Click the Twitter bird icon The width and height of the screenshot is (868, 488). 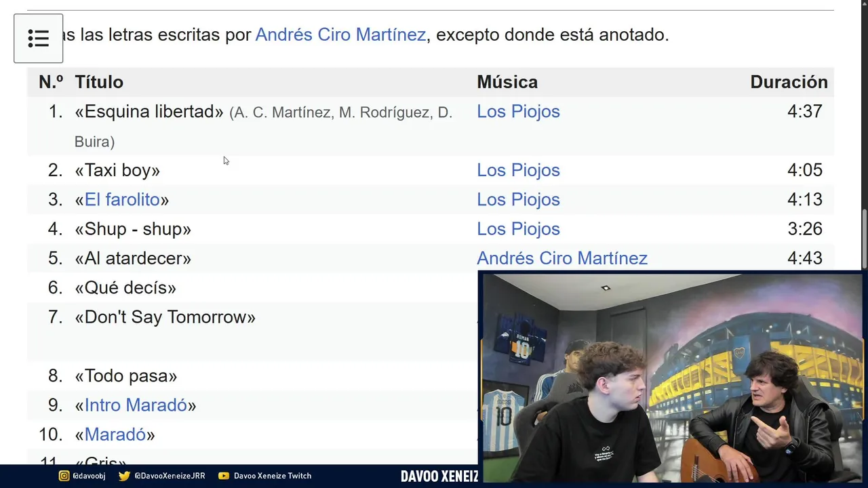click(124, 476)
